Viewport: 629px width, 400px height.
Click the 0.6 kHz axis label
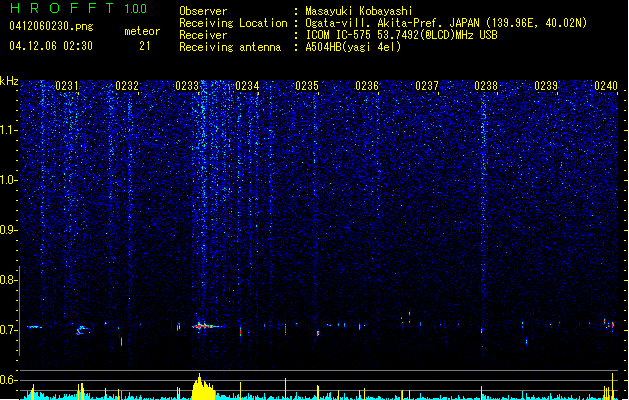(8, 380)
